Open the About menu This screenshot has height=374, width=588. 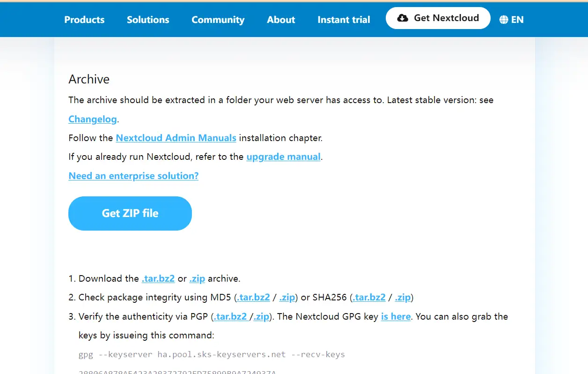tap(281, 20)
